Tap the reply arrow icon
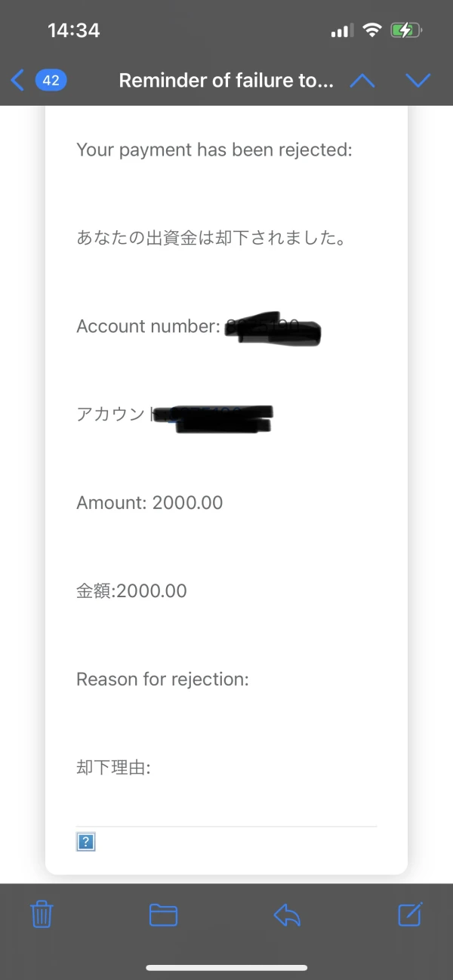Screen dimensions: 453x980 pyautogui.click(x=287, y=915)
